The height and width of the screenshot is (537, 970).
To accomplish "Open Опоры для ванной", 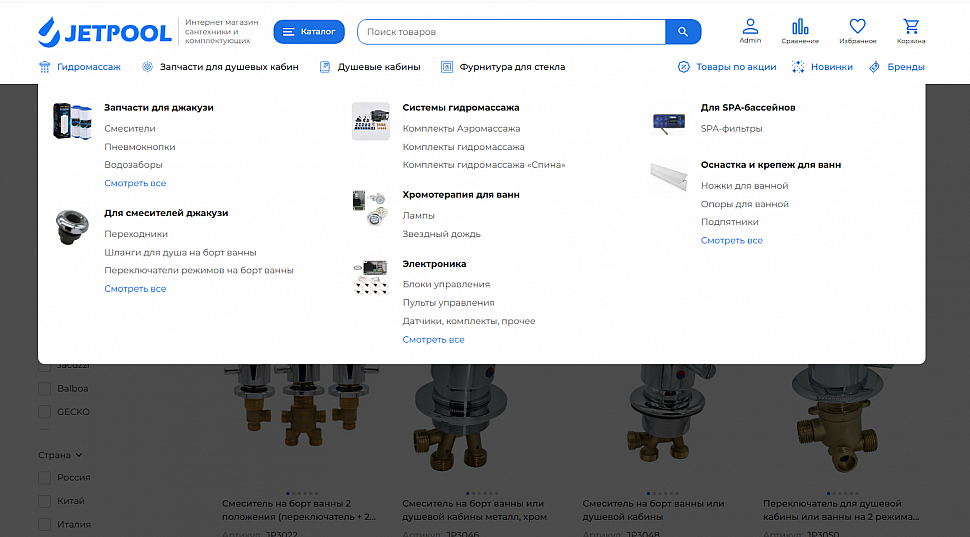I will [745, 204].
